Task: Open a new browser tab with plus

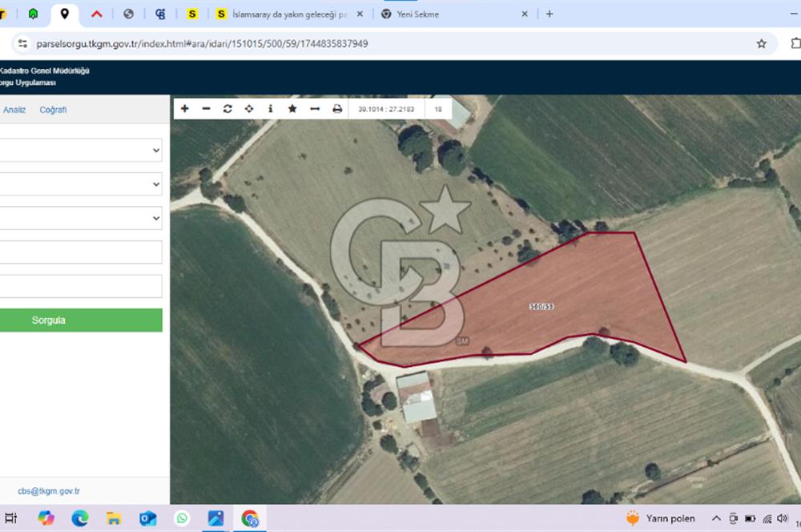Action: pyautogui.click(x=549, y=14)
